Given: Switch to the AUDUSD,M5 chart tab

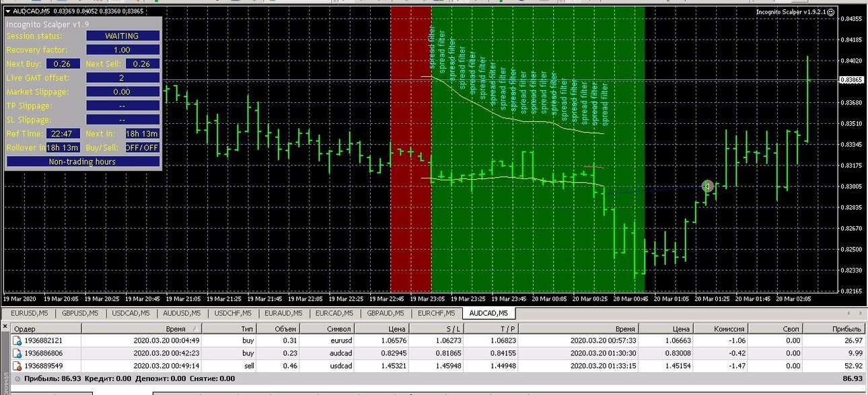Looking at the screenshot, I should pos(182,313).
